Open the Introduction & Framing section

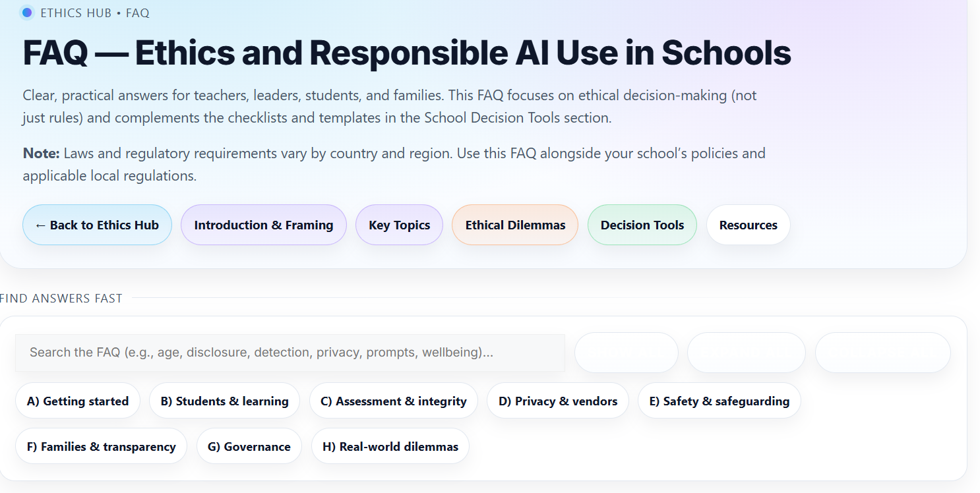tap(263, 225)
